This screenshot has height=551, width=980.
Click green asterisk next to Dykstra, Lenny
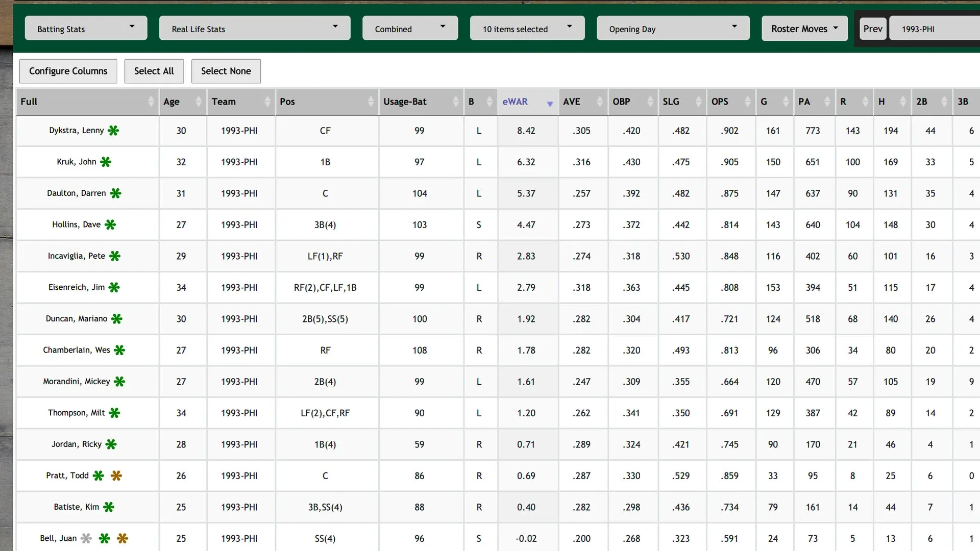[x=113, y=131]
